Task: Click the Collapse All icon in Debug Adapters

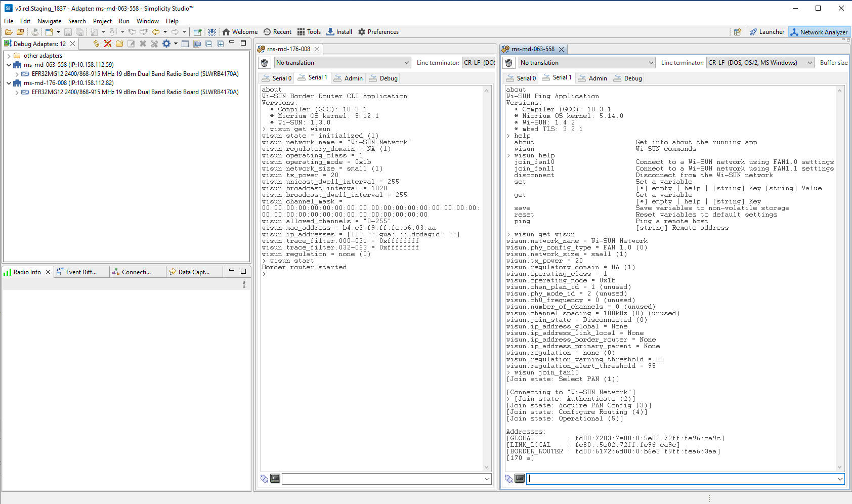Action: [208, 44]
